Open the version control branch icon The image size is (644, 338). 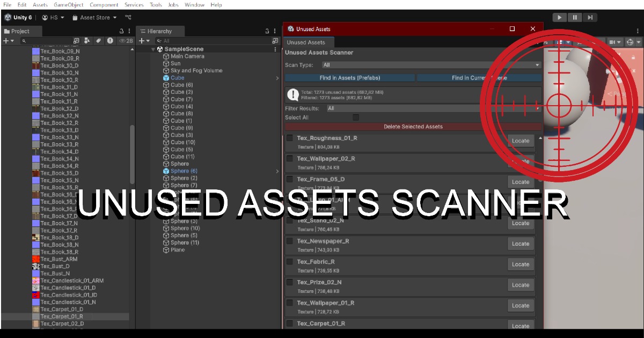pyautogui.click(x=128, y=18)
